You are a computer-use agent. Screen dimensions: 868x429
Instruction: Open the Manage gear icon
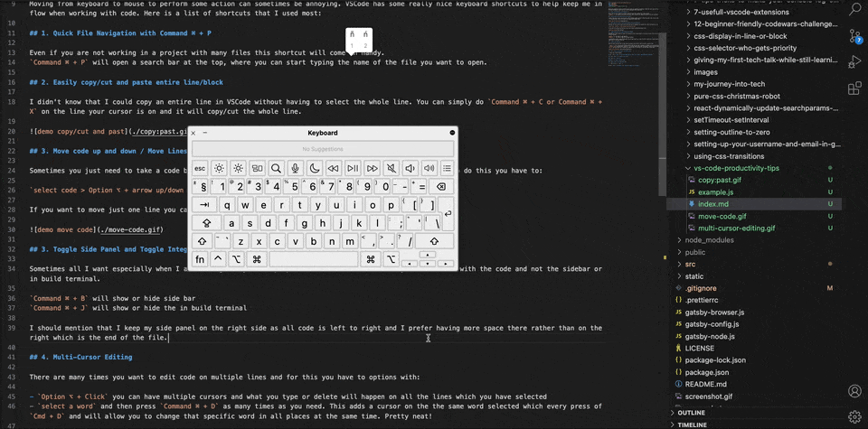click(x=854, y=416)
